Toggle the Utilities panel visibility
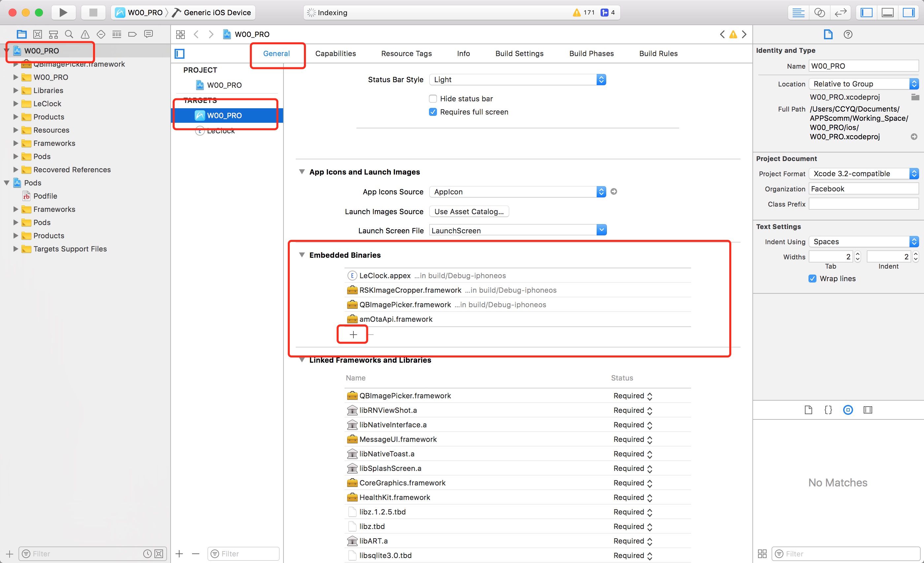The width and height of the screenshot is (924, 563). [908, 13]
